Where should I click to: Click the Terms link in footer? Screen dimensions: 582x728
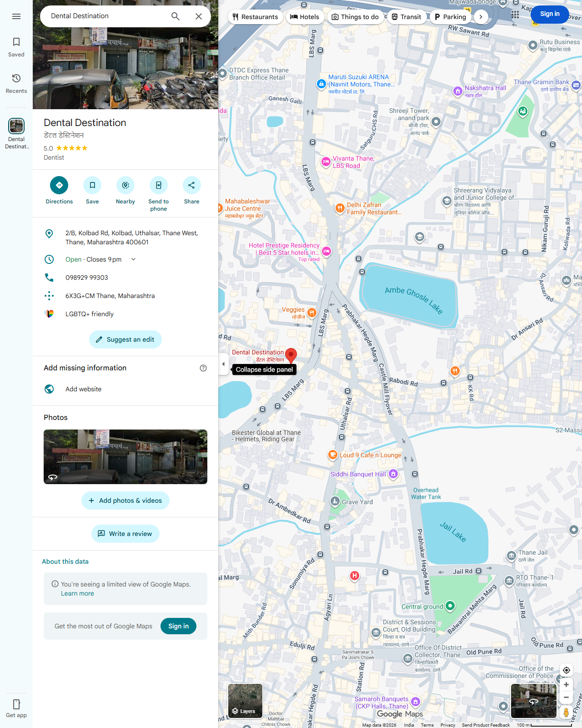(x=427, y=725)
